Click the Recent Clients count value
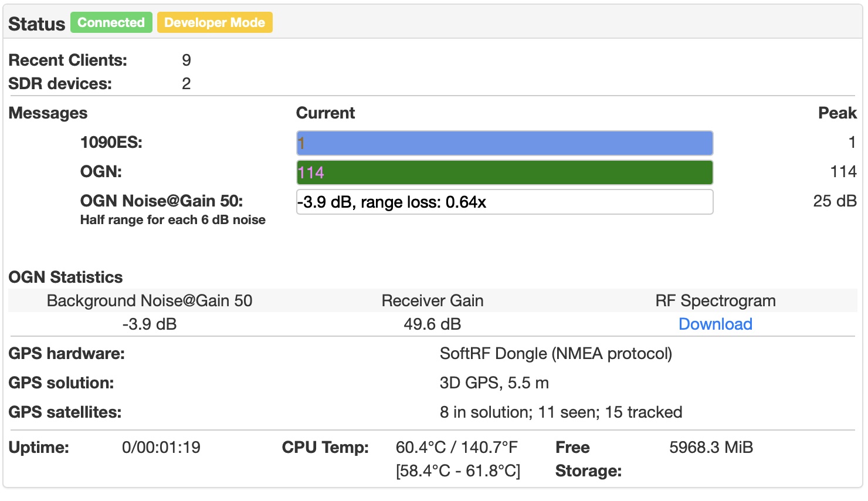 187,60
